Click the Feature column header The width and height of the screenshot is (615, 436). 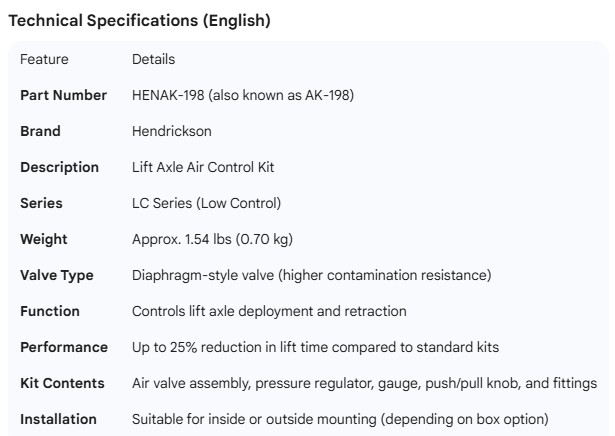(44, 60)
